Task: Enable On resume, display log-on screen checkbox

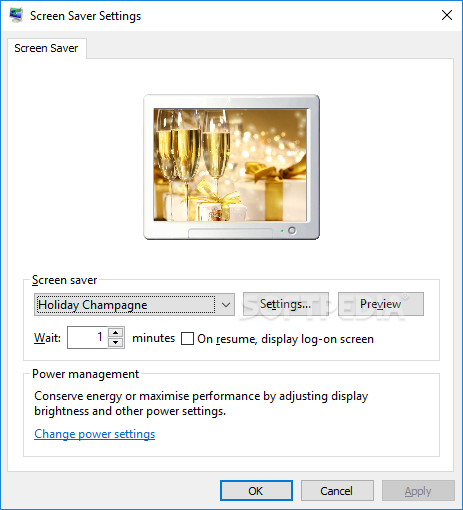Action: coord(187,339)
